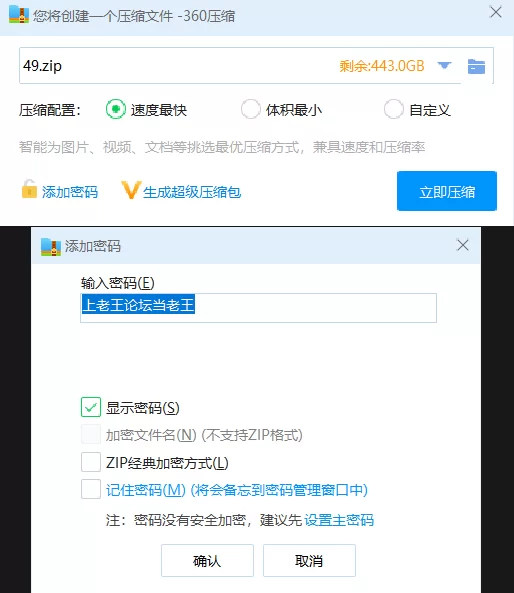Close the 360压缩 create archive window

[495, 12]
